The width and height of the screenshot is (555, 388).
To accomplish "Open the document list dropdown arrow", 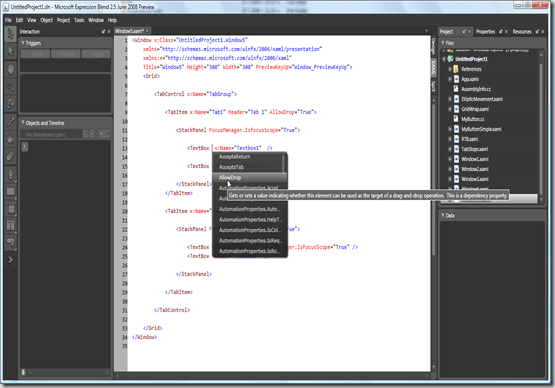I will (427, 31).
